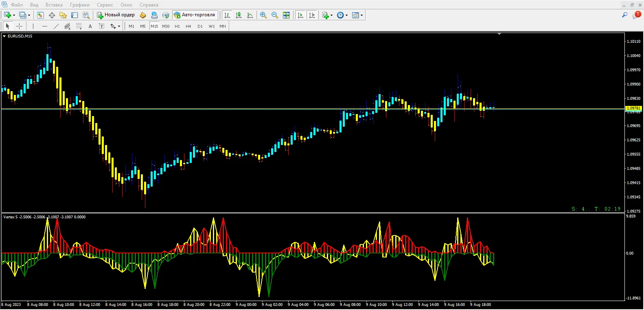Open the Navigator panel (folder with star)
This screenshot has width=644, height=310.
pos(63,15)
